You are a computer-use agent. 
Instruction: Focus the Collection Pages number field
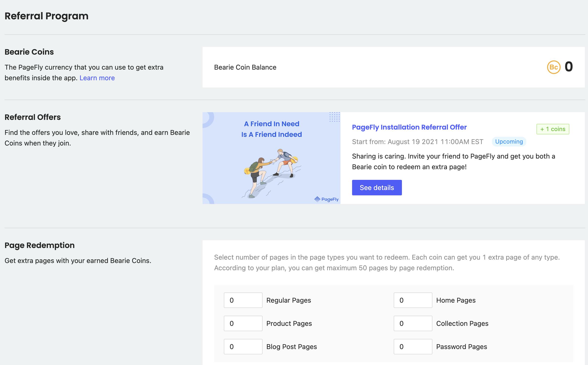coord(413,323)
